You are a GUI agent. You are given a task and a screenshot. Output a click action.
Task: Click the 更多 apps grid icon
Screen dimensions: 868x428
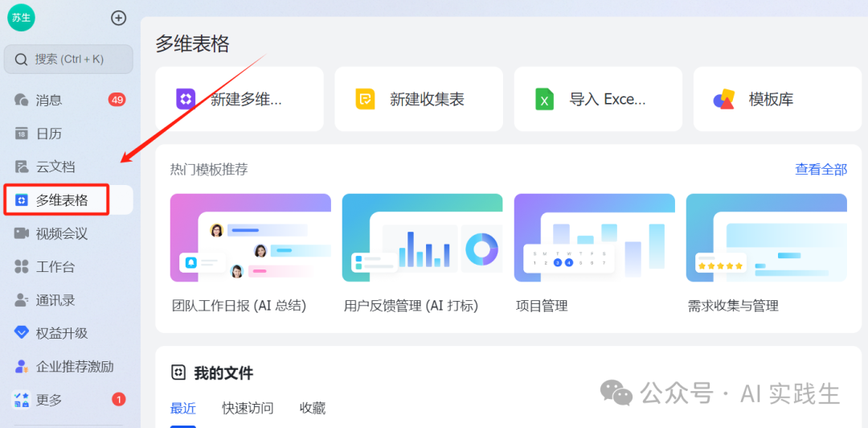tap(21, 400)
